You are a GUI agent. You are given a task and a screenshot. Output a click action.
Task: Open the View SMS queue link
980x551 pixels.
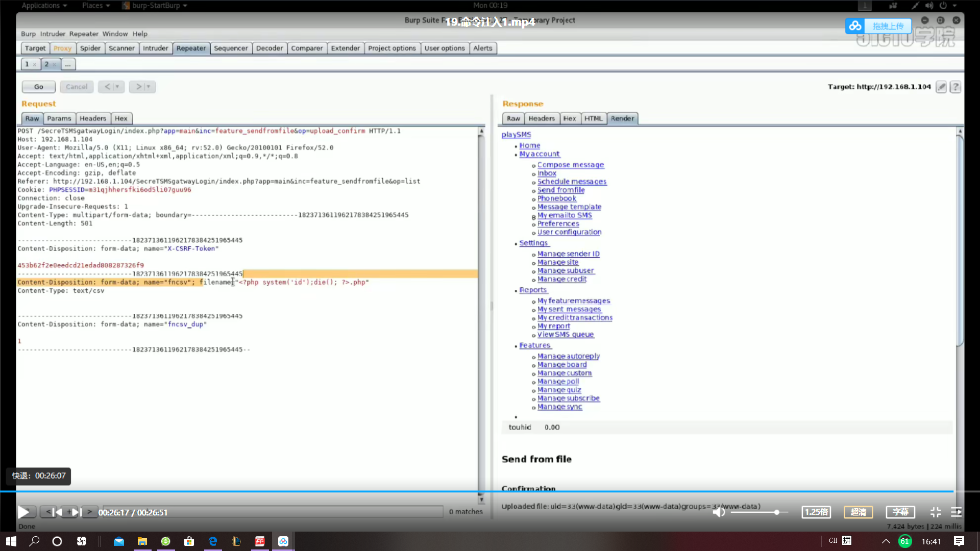pyautogui.click(x=566, y=334)
